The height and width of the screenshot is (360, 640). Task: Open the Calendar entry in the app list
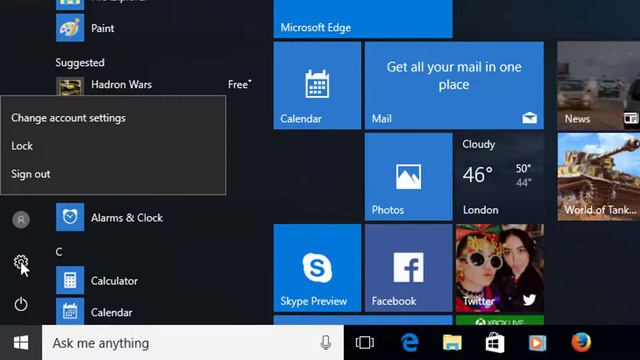95,312
